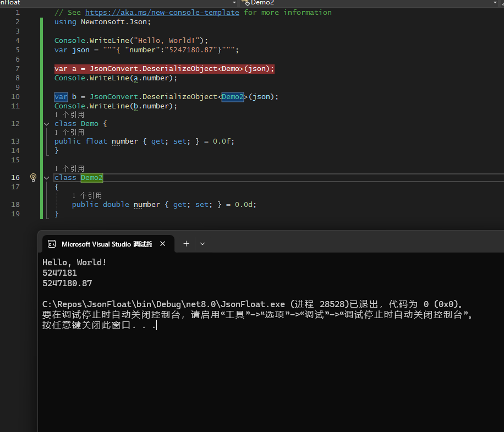Click the Demo2 class icon in navigation bar

click(245, 3)
